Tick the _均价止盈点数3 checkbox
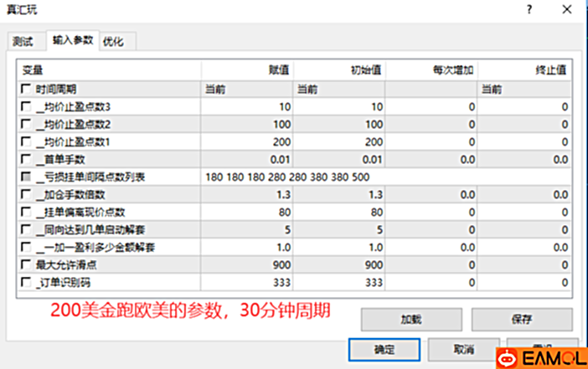The width and height of the screenshot is (588, 369). [x=24, y=107]
